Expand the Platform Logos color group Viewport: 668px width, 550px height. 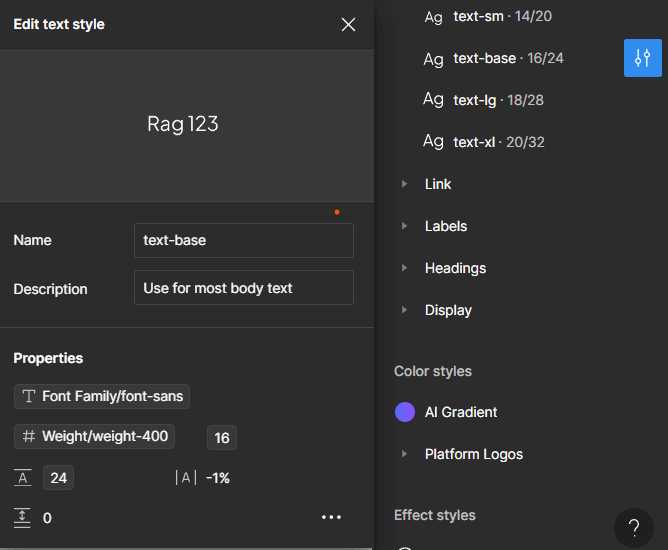[x=404, y=454]
